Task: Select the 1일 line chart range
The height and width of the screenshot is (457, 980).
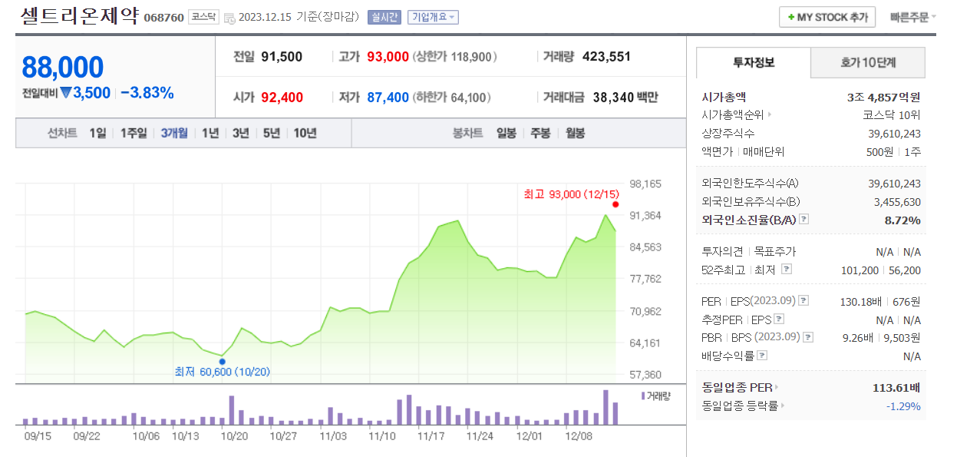Action: (97, 133)
